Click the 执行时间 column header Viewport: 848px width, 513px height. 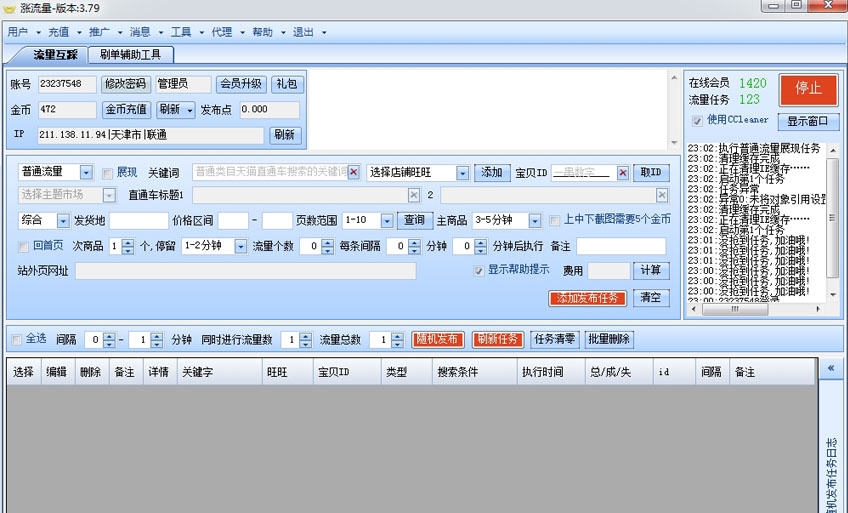(551, 372)
